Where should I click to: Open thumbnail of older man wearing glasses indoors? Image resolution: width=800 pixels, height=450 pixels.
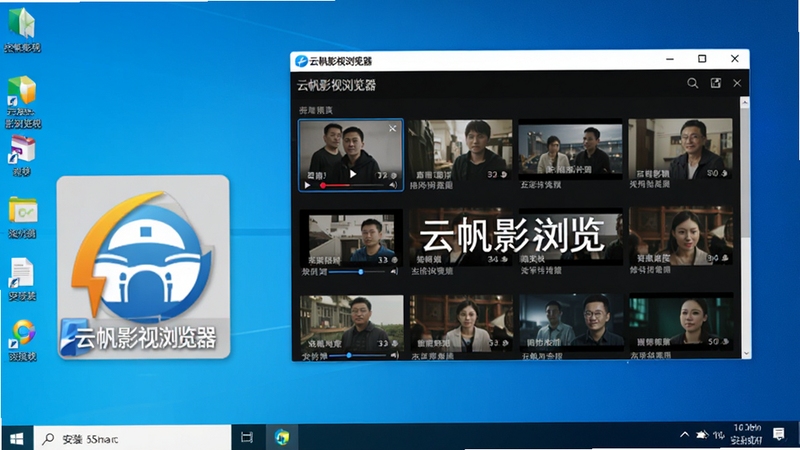point(681,149)
